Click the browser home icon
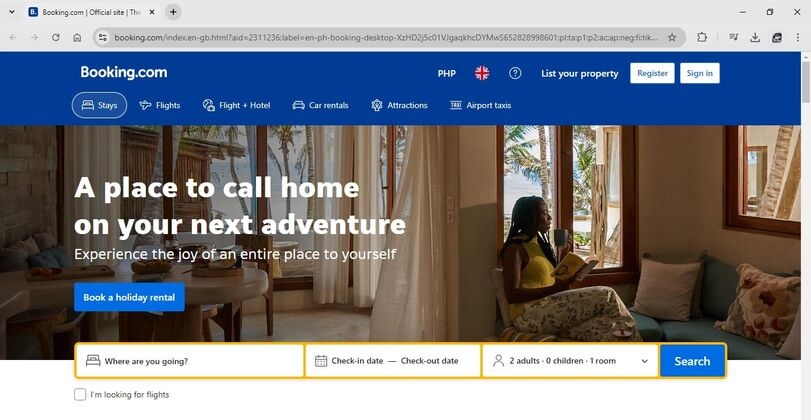Viewport: 811px width, 420px height. [77, 37]
